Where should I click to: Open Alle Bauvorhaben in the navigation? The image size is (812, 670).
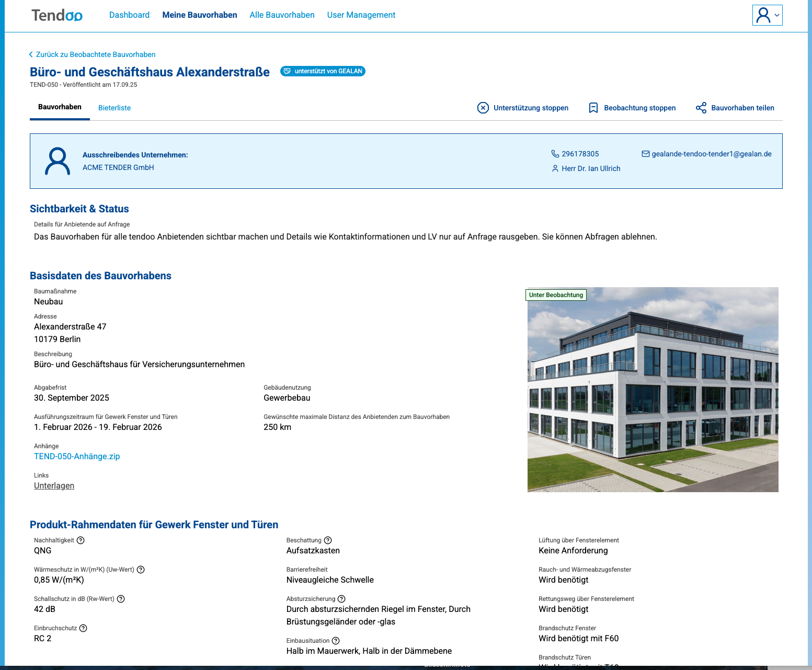pos(282,15)
